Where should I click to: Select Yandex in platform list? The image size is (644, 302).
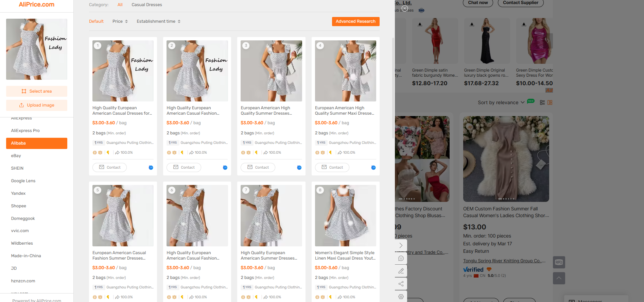coord(37,193)
